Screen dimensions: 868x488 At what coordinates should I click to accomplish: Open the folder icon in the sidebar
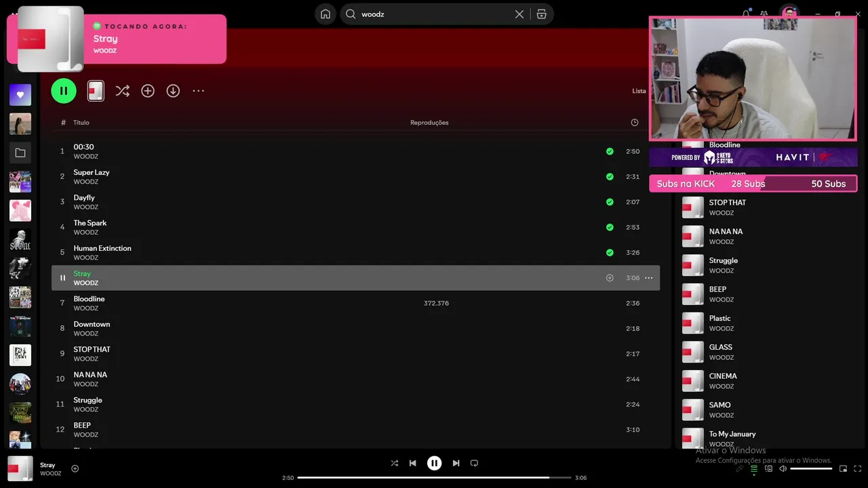(x=20, y=153)
